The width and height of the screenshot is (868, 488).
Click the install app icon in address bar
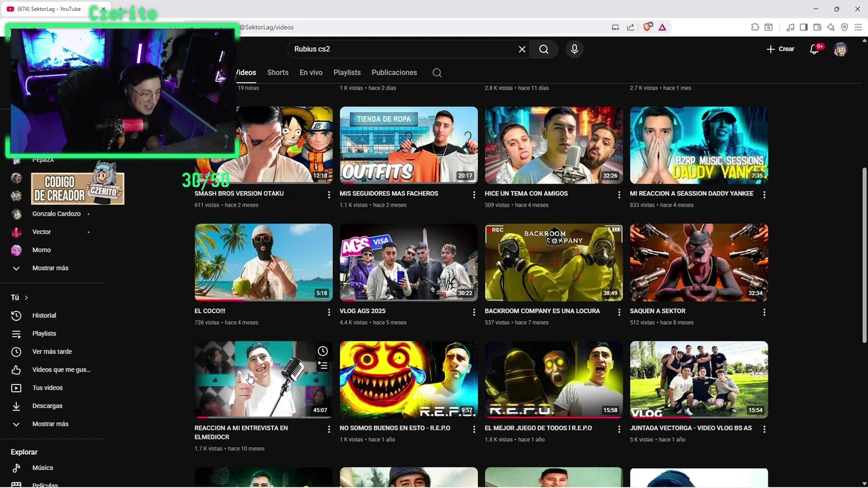616,27
